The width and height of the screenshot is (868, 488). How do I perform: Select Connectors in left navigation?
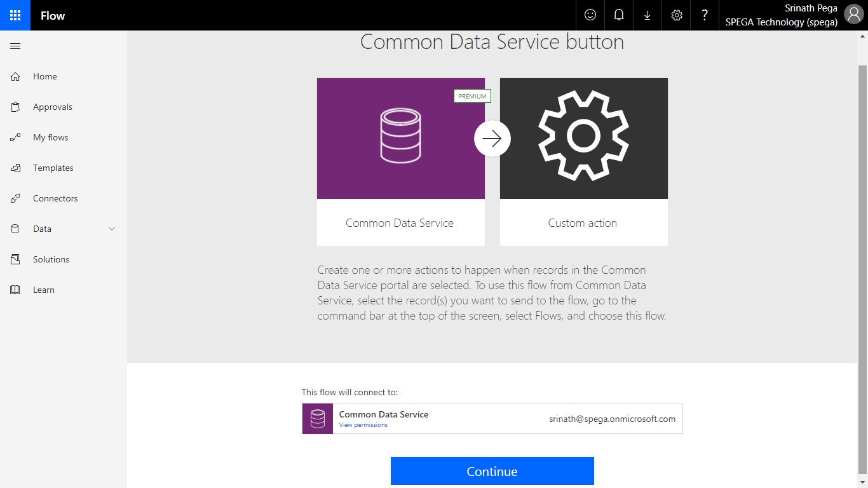click(55, 198)
